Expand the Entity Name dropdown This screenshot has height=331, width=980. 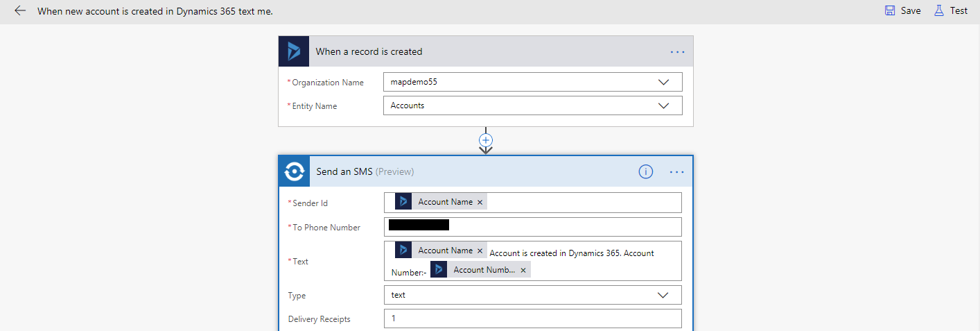pyautogui.click(x=663, y=105)
